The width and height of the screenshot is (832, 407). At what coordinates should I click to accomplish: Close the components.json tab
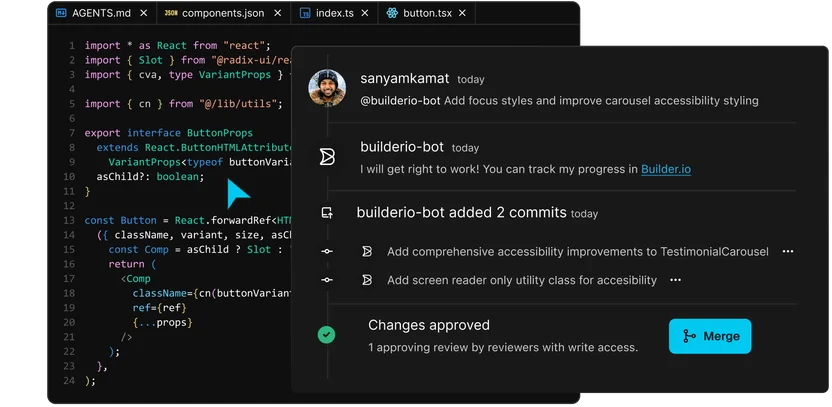point(277,13)
